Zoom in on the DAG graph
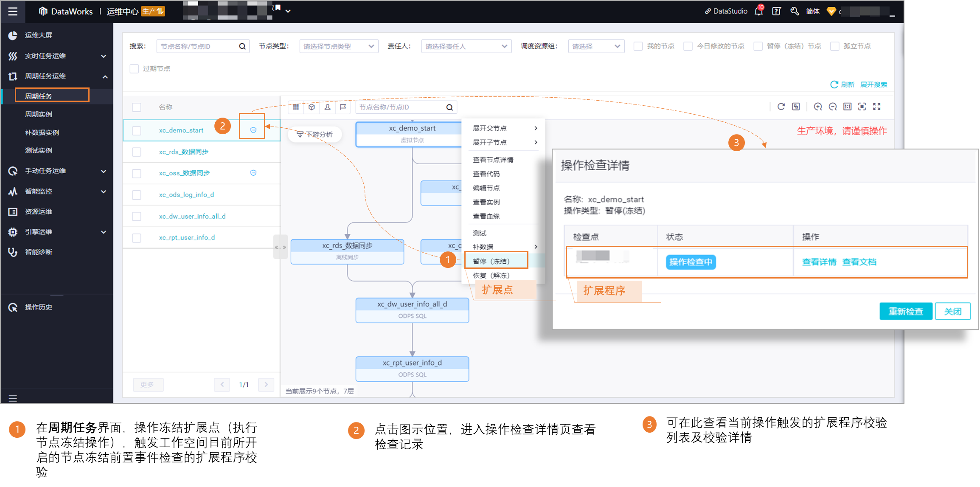This screenshot has height=487, width=980. click(x=818, y=107)
